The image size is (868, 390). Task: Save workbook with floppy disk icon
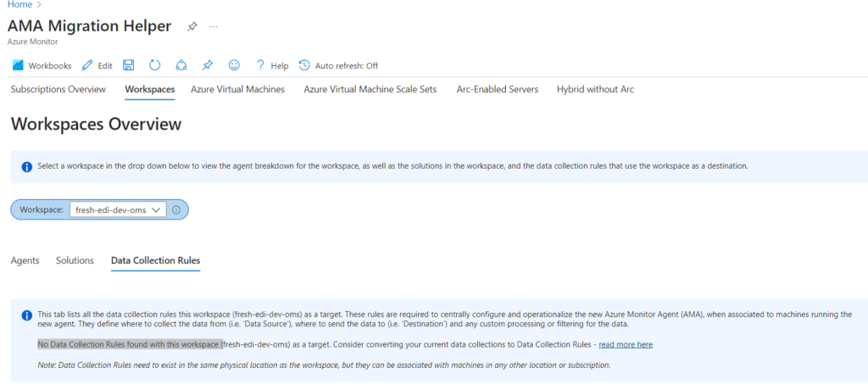[129, 65]
